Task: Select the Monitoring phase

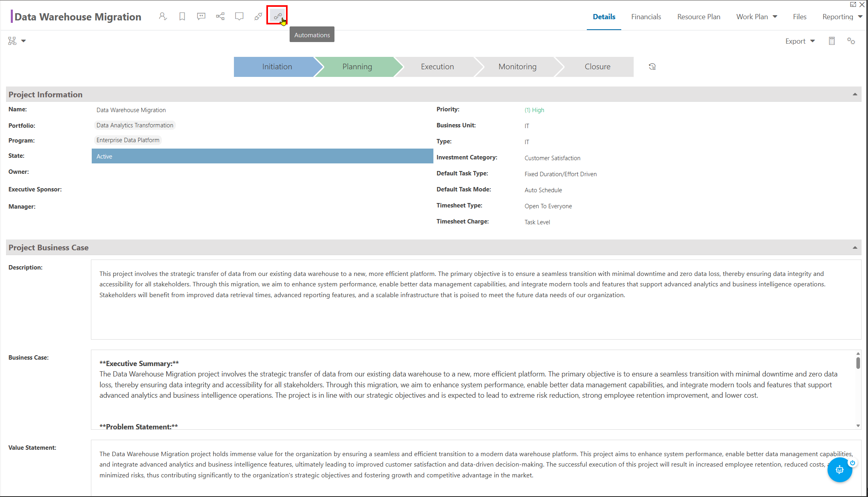Action: pyautogui.click(x=518, y=67)
